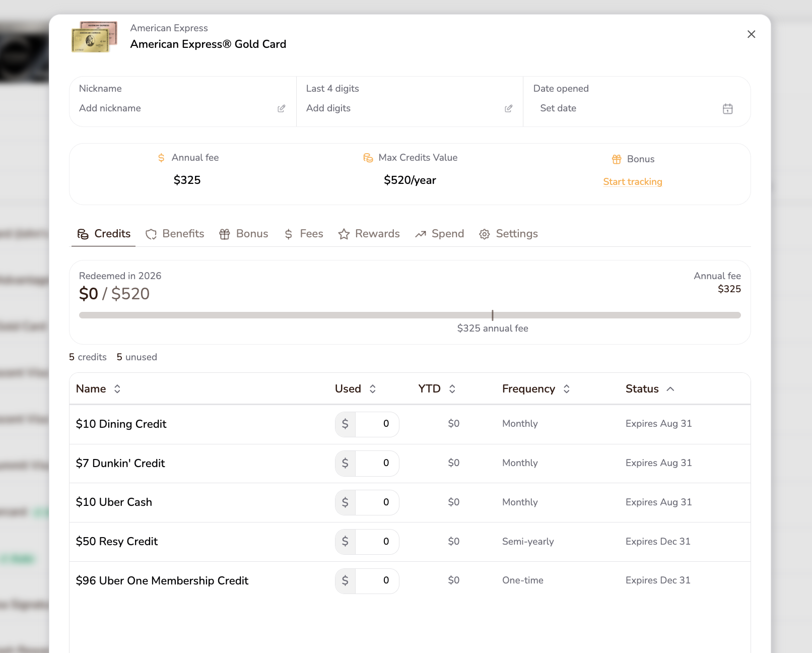Viewport: 812px width, 653px height.
Task: Click the dollar icon in the $10 Dining Credit row
Action: pos(345,424)
